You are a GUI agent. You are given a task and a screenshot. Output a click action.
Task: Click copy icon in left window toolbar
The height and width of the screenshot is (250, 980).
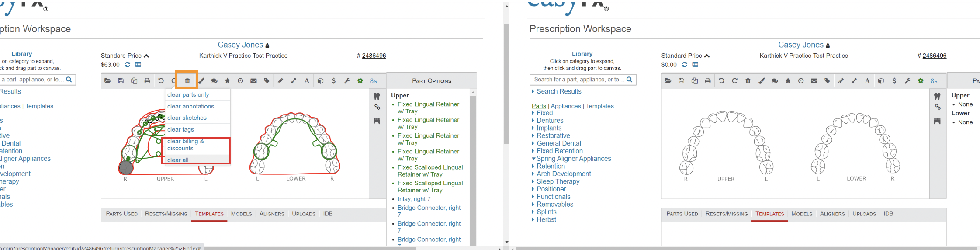[134, 81]
